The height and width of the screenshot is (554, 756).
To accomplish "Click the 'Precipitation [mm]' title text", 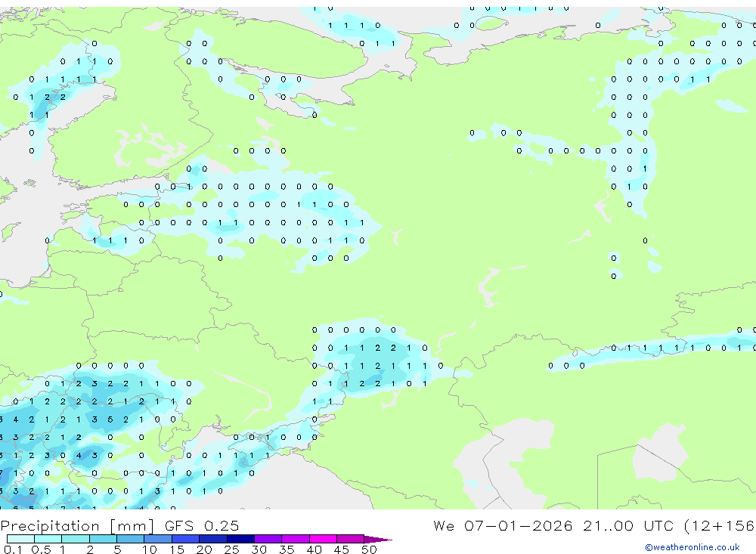I will (77, 527).
